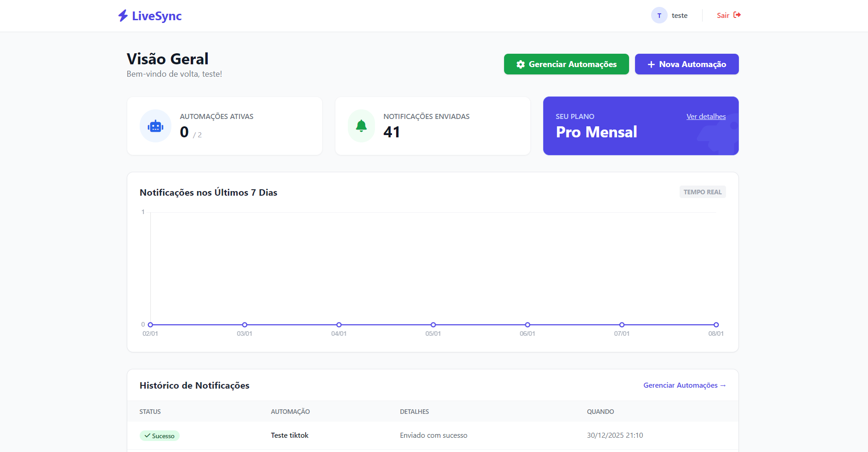This screenshot has width=868, height=452.
Task: Select the 05/01 data point on chart
Action: point(433,325)
